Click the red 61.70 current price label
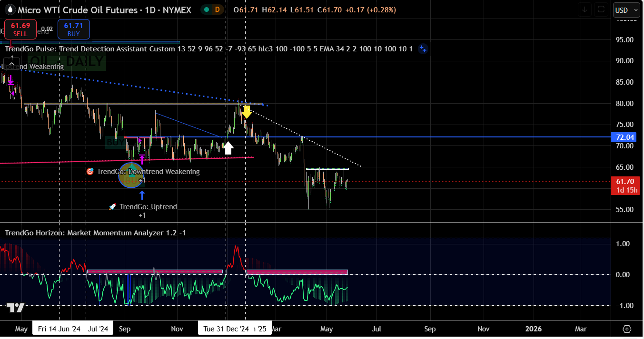 click(624, 181)
